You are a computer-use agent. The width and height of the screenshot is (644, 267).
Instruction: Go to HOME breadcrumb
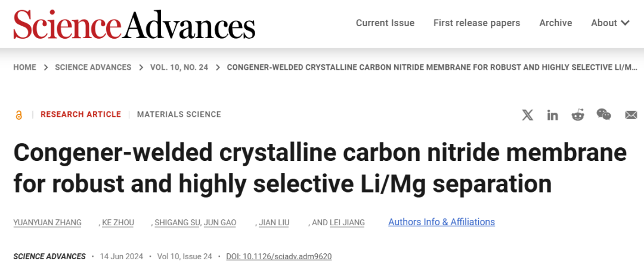click(24, 67)
